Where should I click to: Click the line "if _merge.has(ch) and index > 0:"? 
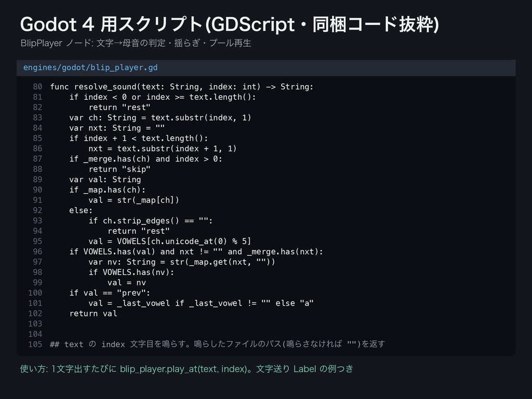tap(145, 159)
